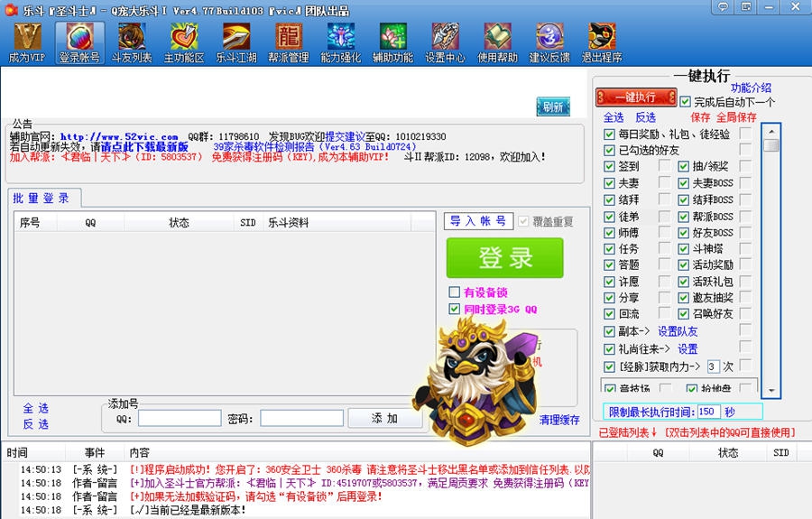The width and height of the screenshot is (812, 519).
Task: Open the 辅助功能 toolbar icon
Action: point(392,43)
